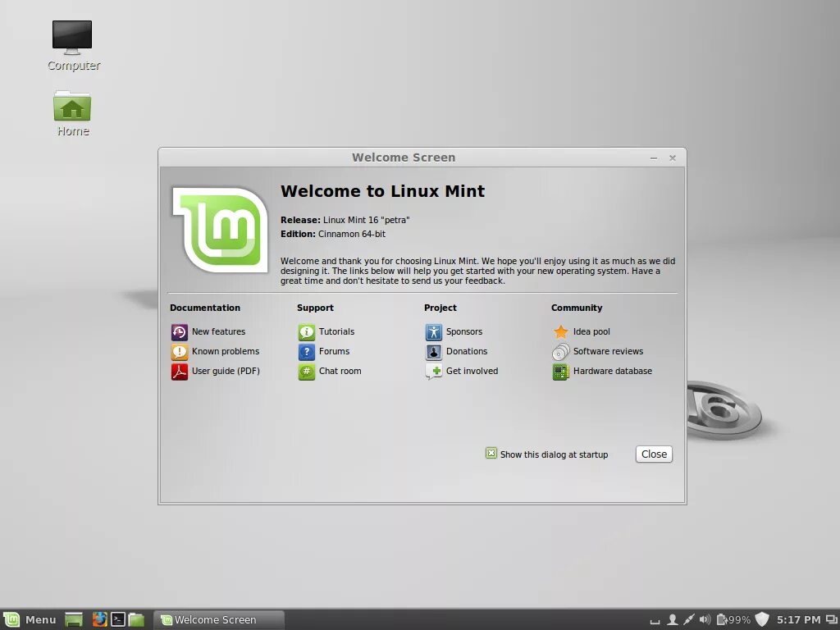Click the 'Welcome to Linux Mint' heading
The image size is (840, 630).
point(382,191)
